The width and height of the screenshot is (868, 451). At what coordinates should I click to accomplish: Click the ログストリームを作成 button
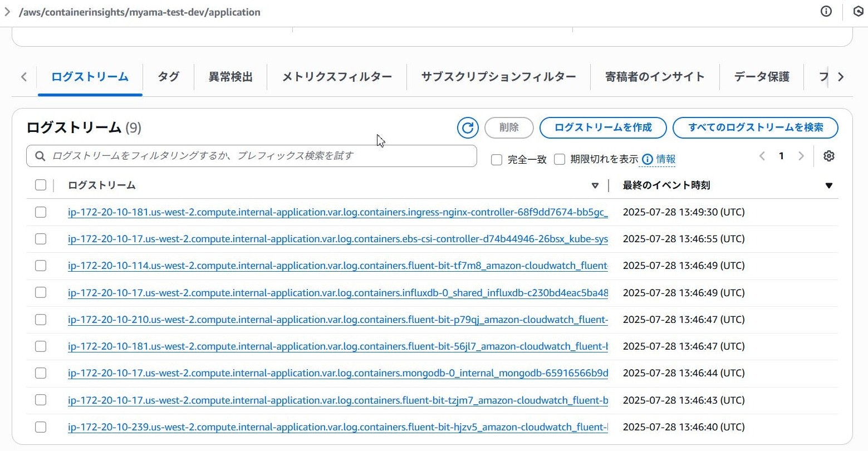pos(603,128)
